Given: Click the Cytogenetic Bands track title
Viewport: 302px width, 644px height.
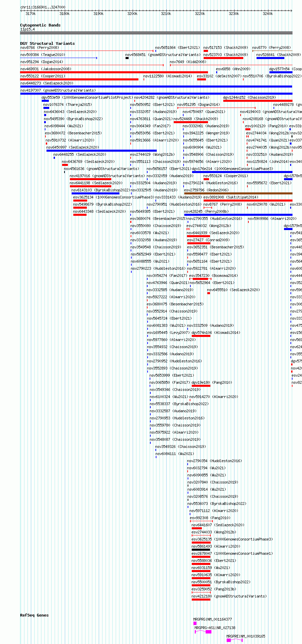Looking at the screenshot, I should (x=40, y=25).
